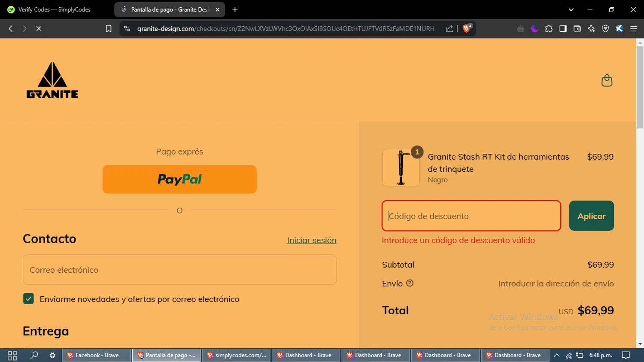Image resolution: width=644 pixels, height=362 pixels.
Task: Open Leo AI sparkle icon
Action: (591, 28)
